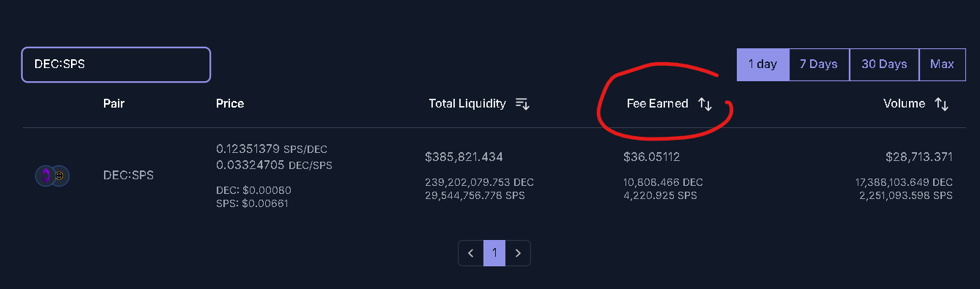Click the Total Liquidity column header

467,104
